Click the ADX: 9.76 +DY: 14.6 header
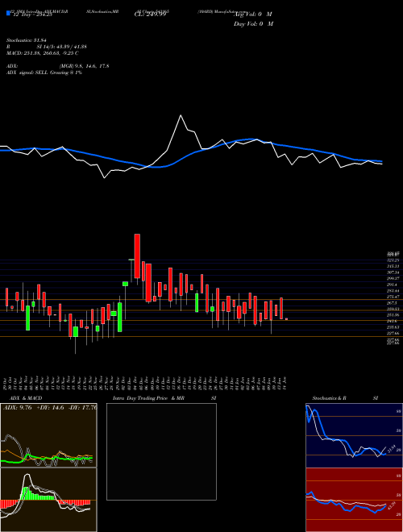 pos(50,408)
